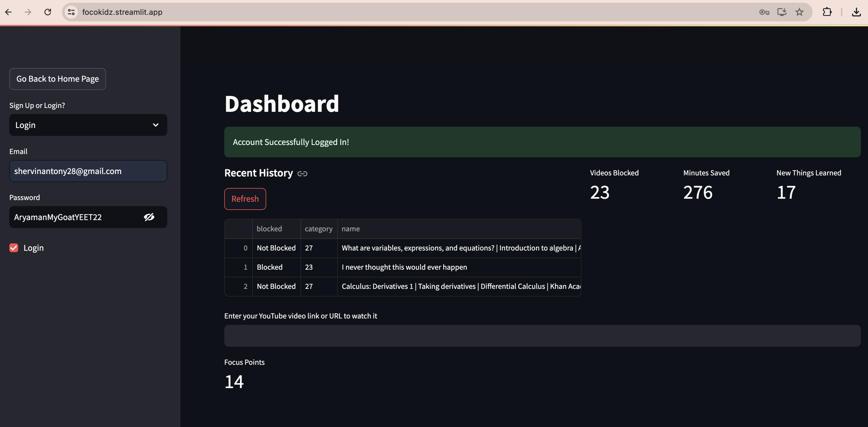868x427 pixels.
Task: Click the browser back arrow
Action: [x=9, y=12]
